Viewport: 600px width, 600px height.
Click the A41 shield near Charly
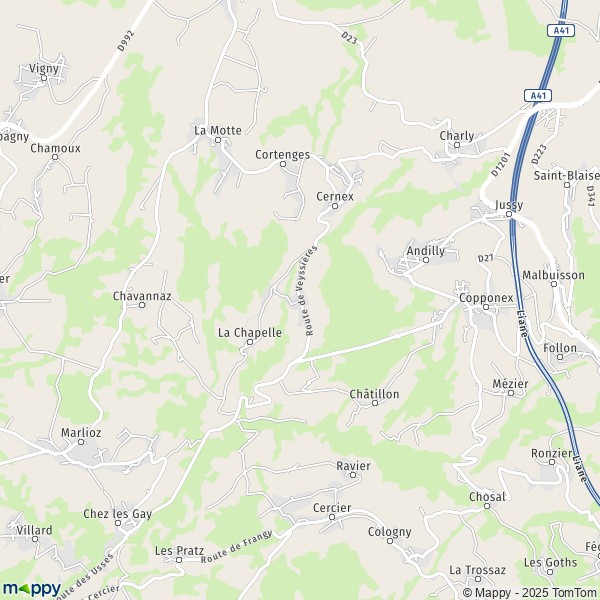(538, 95)
